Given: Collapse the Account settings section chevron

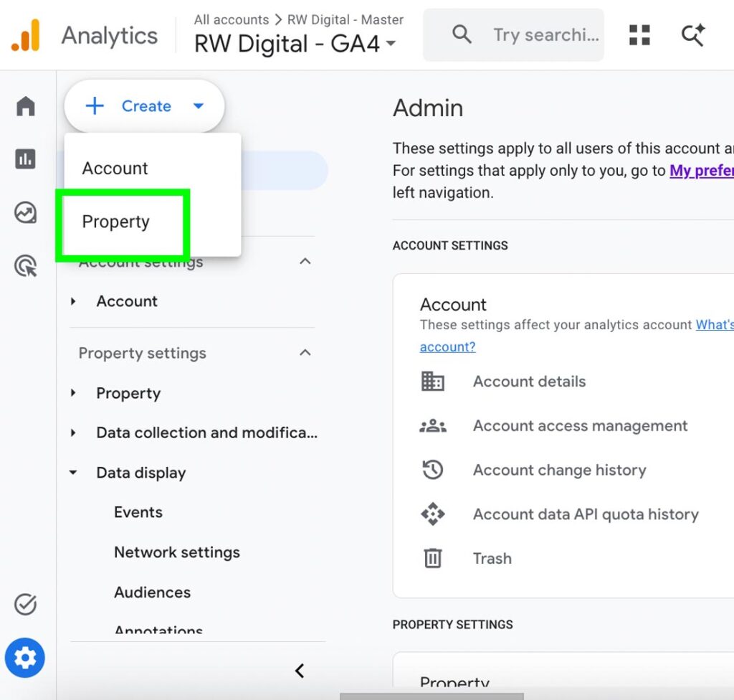Looking at the screenshot, I should pyautogui.click(x=305, y=261).
